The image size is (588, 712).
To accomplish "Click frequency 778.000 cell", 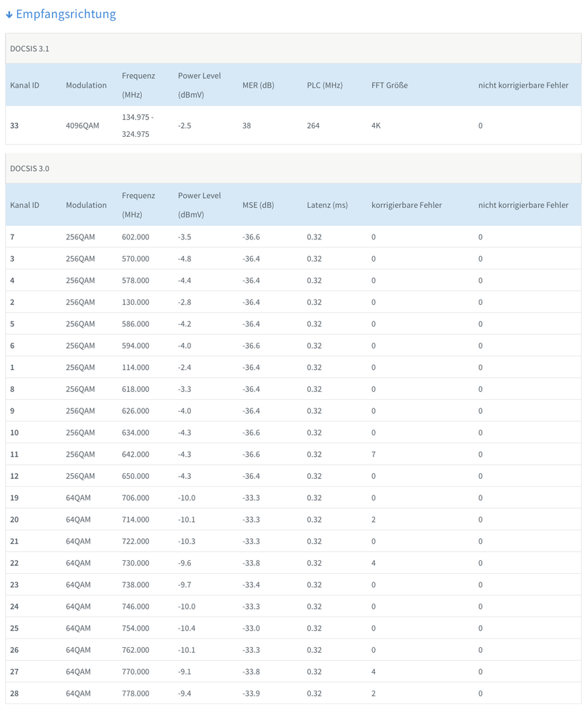I will (x=135, y=694).
